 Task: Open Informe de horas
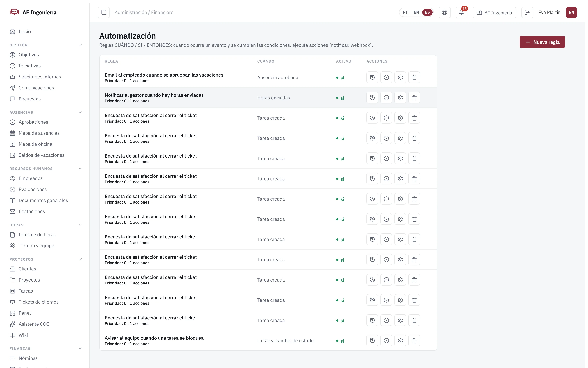click(37, 235)
